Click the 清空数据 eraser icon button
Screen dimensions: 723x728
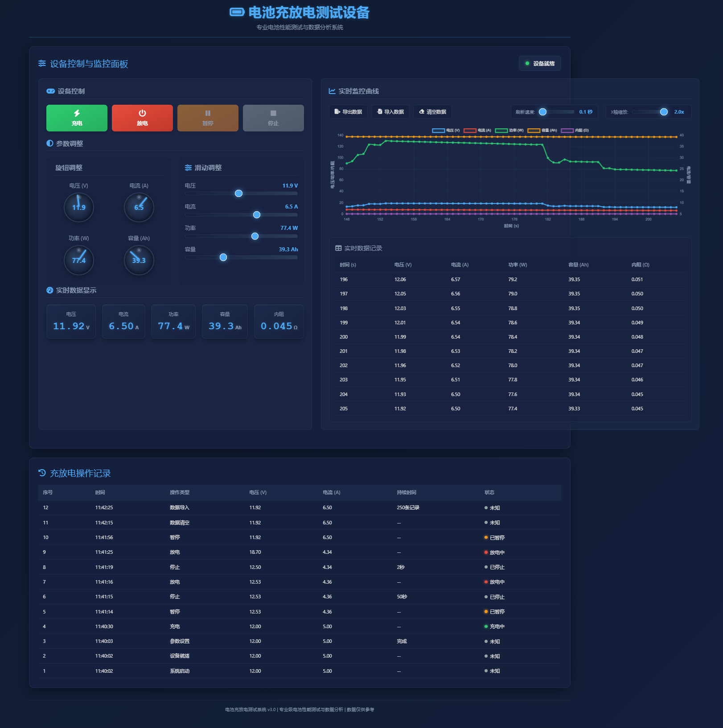(x=433, y=112)
